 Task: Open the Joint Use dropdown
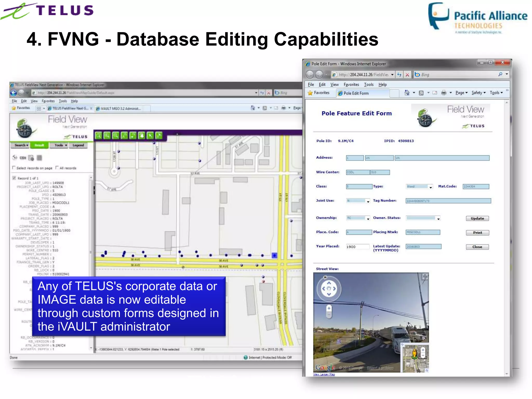[358, 201]
